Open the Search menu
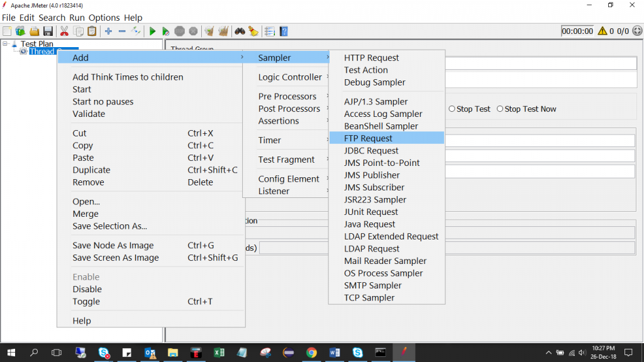644x362 pixels. (x=52, y=18)
